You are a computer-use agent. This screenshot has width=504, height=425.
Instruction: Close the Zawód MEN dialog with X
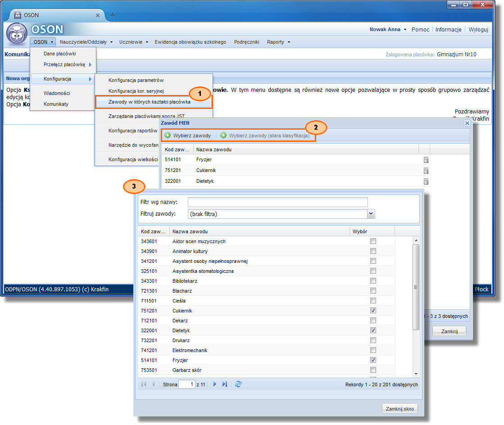467,123
